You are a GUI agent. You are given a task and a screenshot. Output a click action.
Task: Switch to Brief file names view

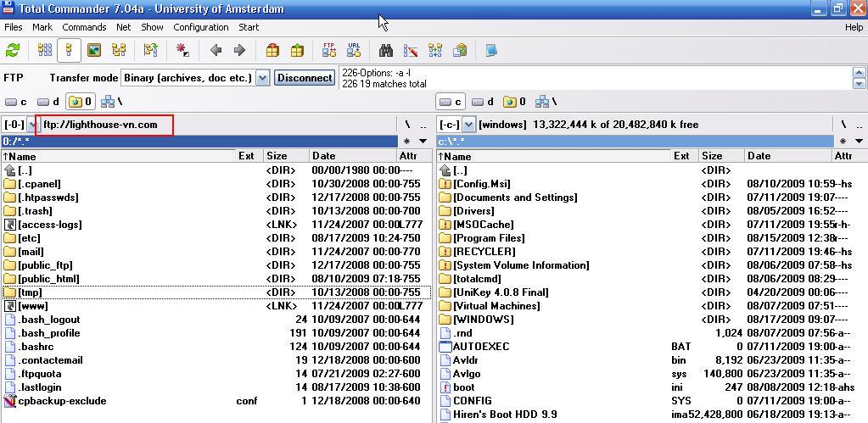pos(45,51)
